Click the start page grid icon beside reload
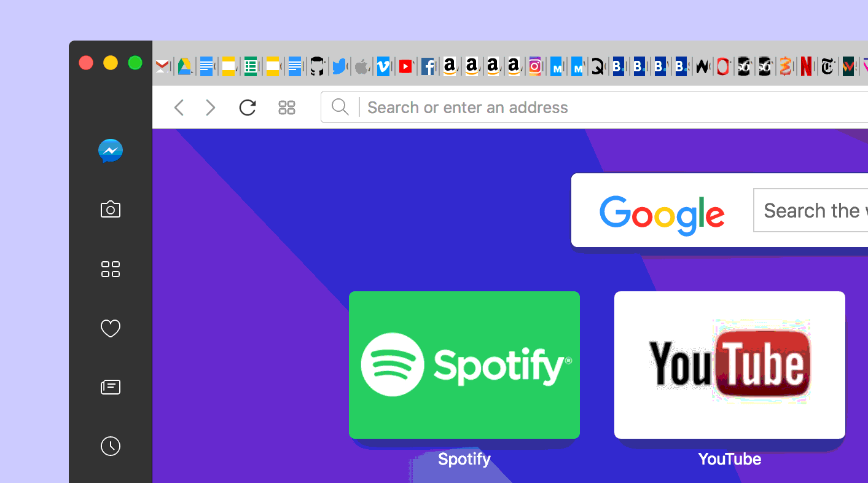868x483 pixels. click(x=287, y=108)
